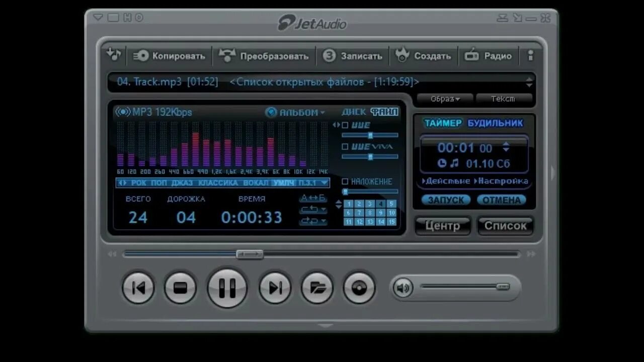The width and height of the screenshot is (644, 362).
Task: Expand the Настройка option
Action: pos(501,181)
